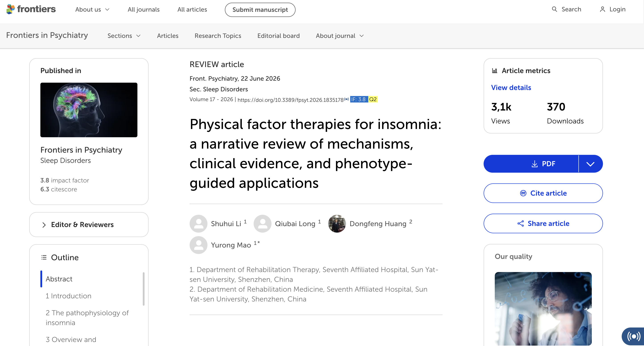Image resolution: width=644 pixels, height=346 pixels.
Task: Click the Frontiers in Psychiatry header title
Action: (x=47, y=35)
